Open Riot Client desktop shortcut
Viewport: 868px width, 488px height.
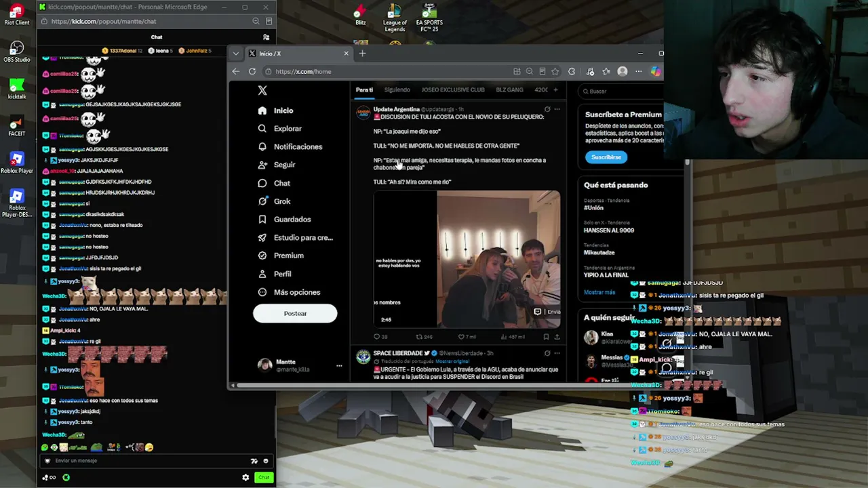click(x=17, y=14)
